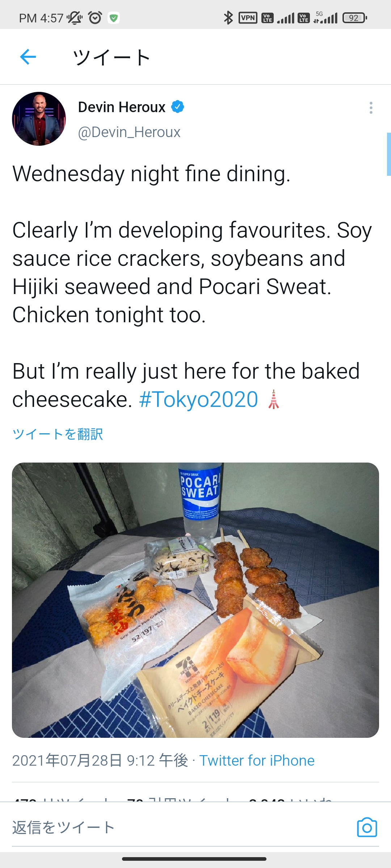Tap the back arrow icon
The image size is (391, 868).
[28, 57]
